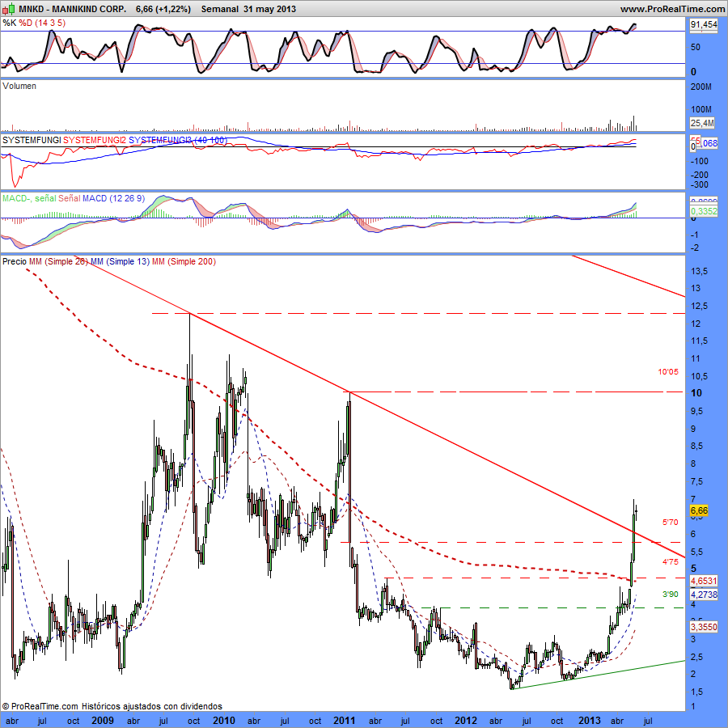
Task: Click the %D (14 3 5) label
Action: (x=42, y=23)
